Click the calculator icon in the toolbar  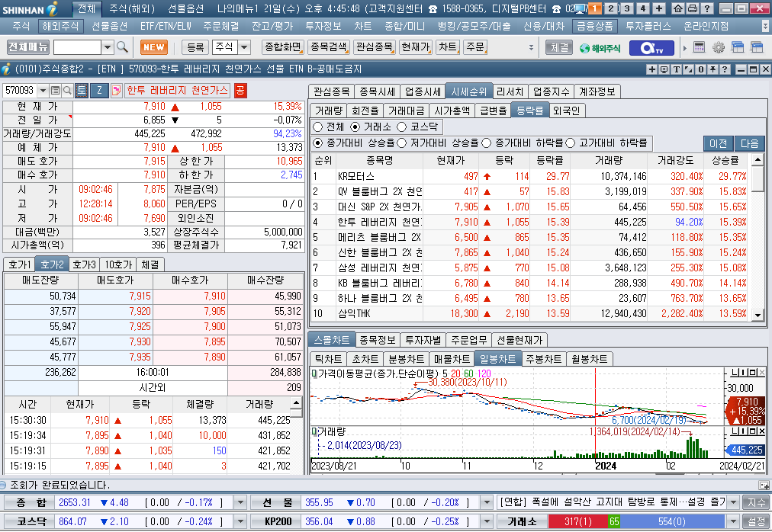[x=699, y=47]
